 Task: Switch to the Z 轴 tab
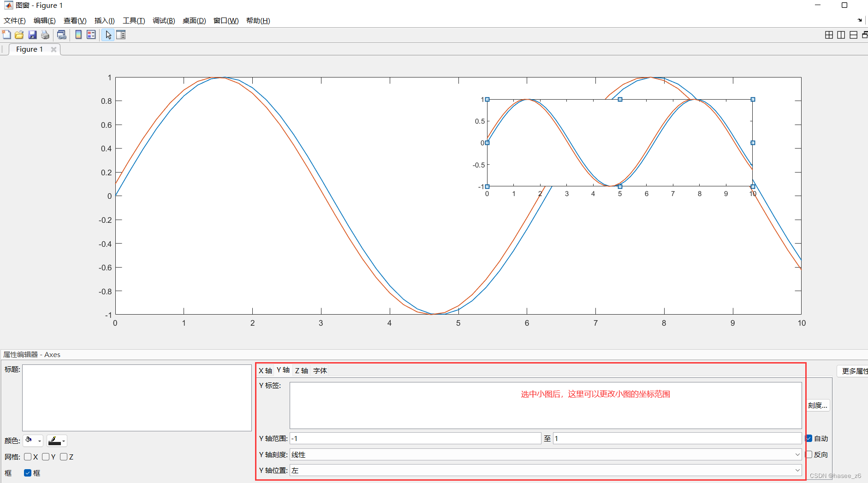(x=302, y=370)
